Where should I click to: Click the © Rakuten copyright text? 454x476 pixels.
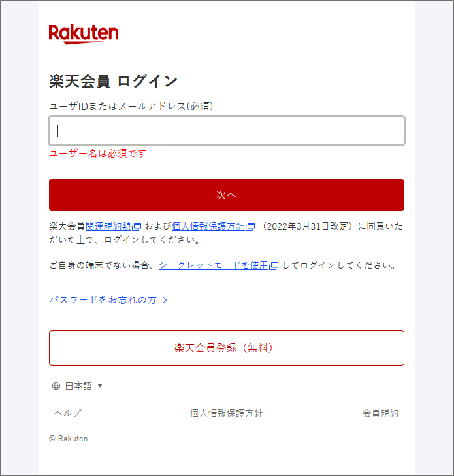(69, 439)
